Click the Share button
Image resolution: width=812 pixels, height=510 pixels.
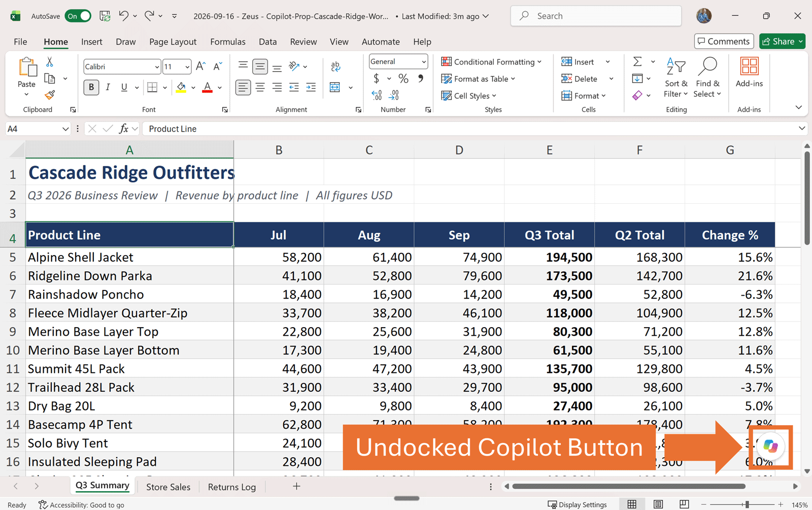click(x=782, y=41)
